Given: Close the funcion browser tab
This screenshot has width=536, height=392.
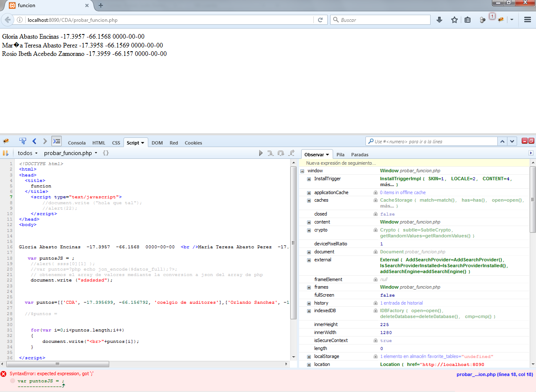Looking at the screenshot, I should coord(87,5).
